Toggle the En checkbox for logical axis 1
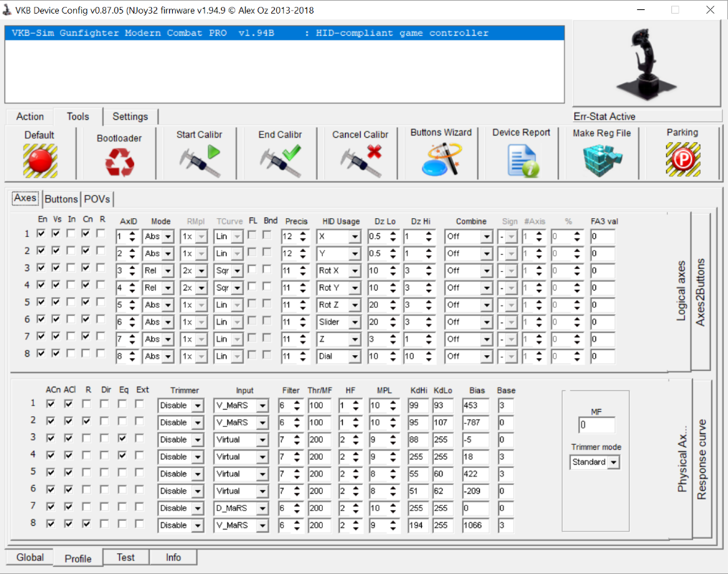728x574 pixels. pos(42,233)
